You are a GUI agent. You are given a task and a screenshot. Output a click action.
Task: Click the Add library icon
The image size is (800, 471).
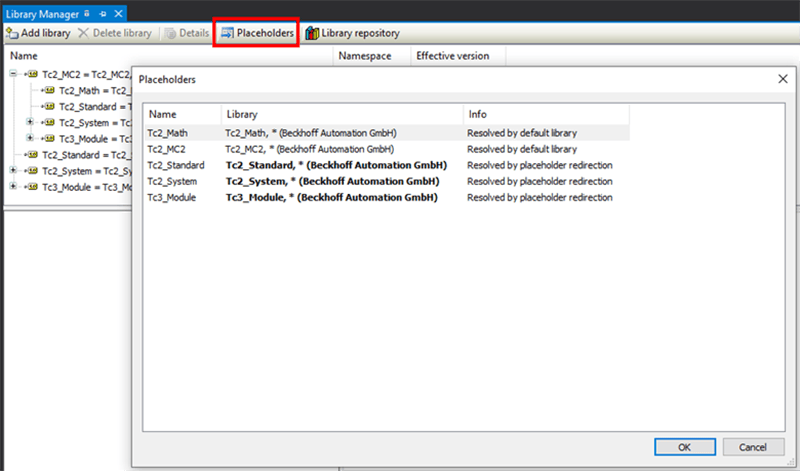tap(12, 33)
